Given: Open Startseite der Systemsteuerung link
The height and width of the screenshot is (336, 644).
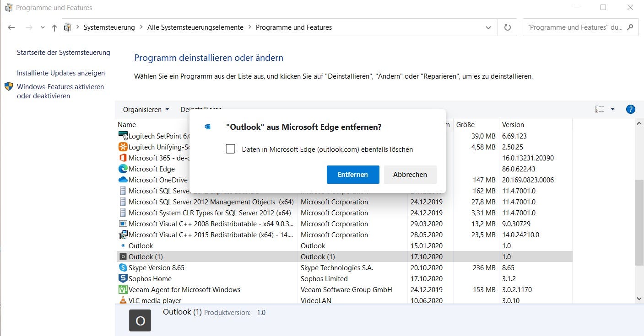Looking at the screenshot, I should (64, 53).
